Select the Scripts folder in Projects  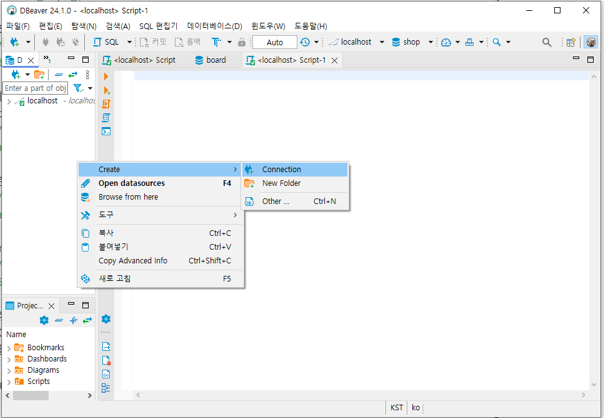click(x=38, y=381)
